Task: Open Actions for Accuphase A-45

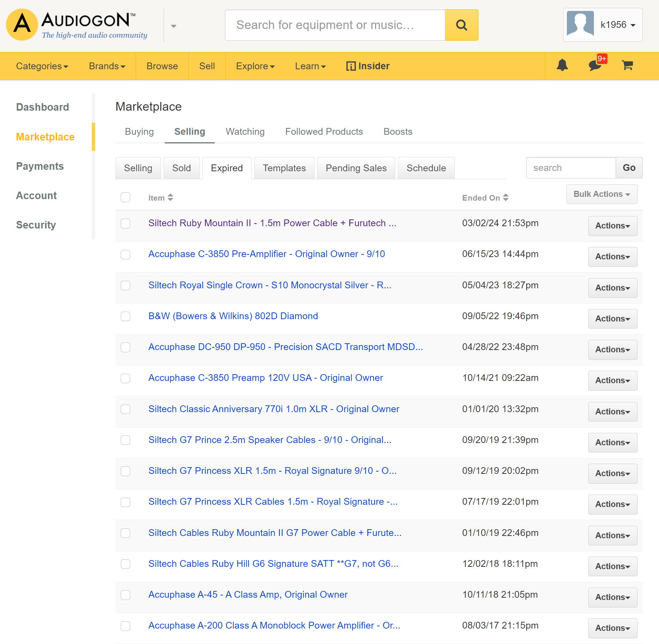Action: pos(612,597)
